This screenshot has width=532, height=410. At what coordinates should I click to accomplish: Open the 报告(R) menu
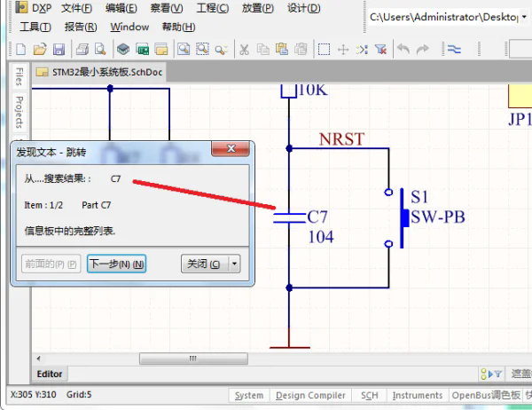click(81, 27)
